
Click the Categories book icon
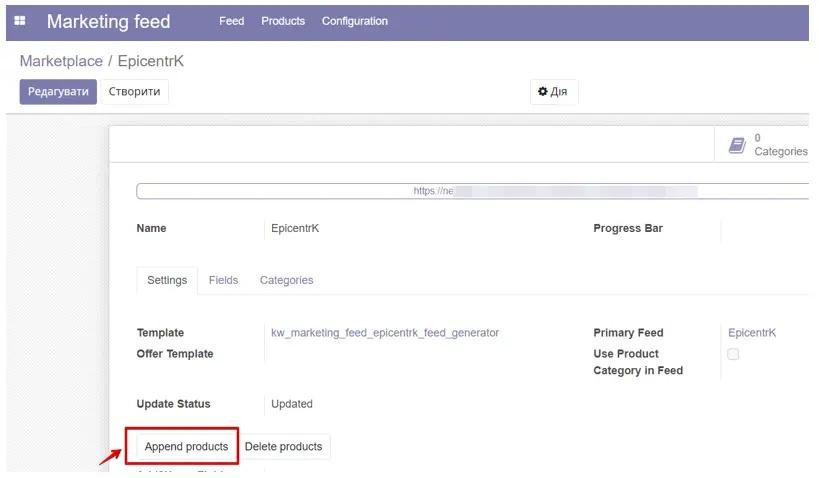[737, 145]
